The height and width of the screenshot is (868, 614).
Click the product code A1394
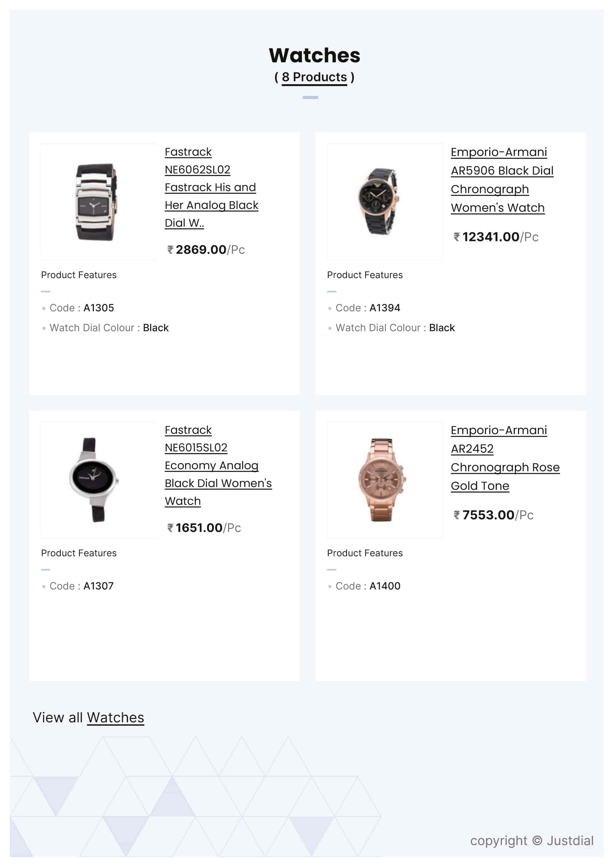(385, 308)
